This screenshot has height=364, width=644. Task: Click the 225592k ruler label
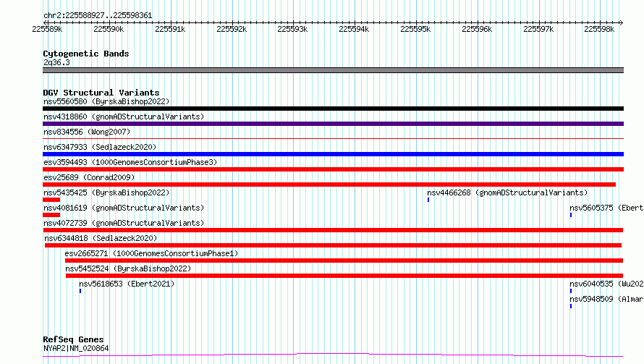coord(232,29)
